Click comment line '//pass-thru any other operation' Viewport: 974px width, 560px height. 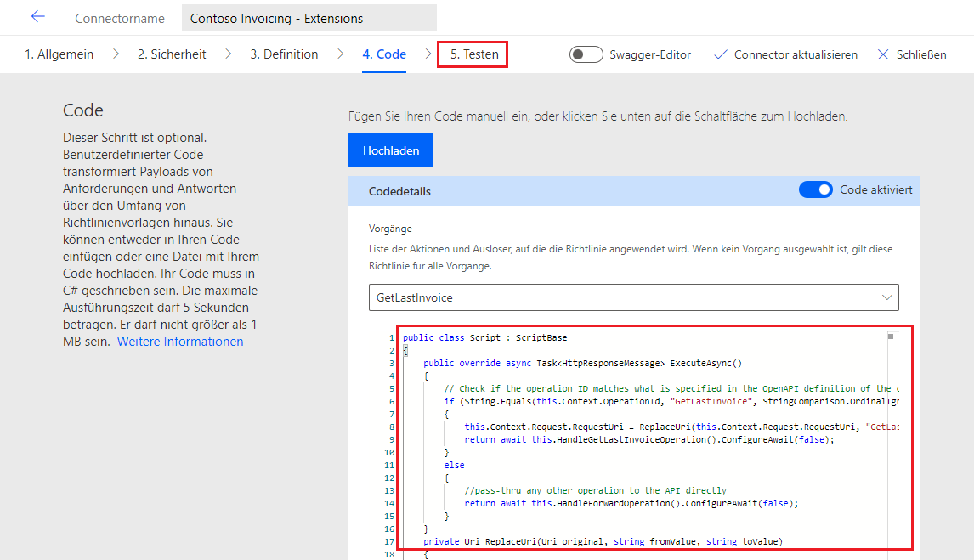point(595,490)
